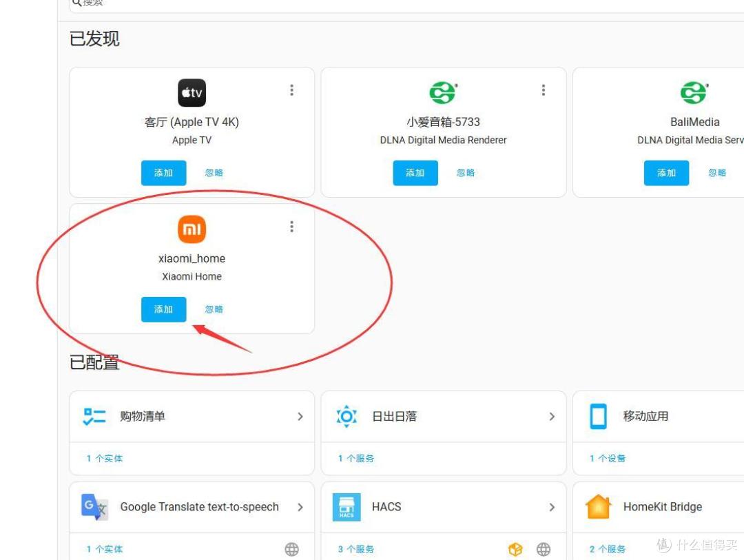Expand the 日出日落 integration chevron
This screenshot has height=560, width=744.
click(552, 416)
